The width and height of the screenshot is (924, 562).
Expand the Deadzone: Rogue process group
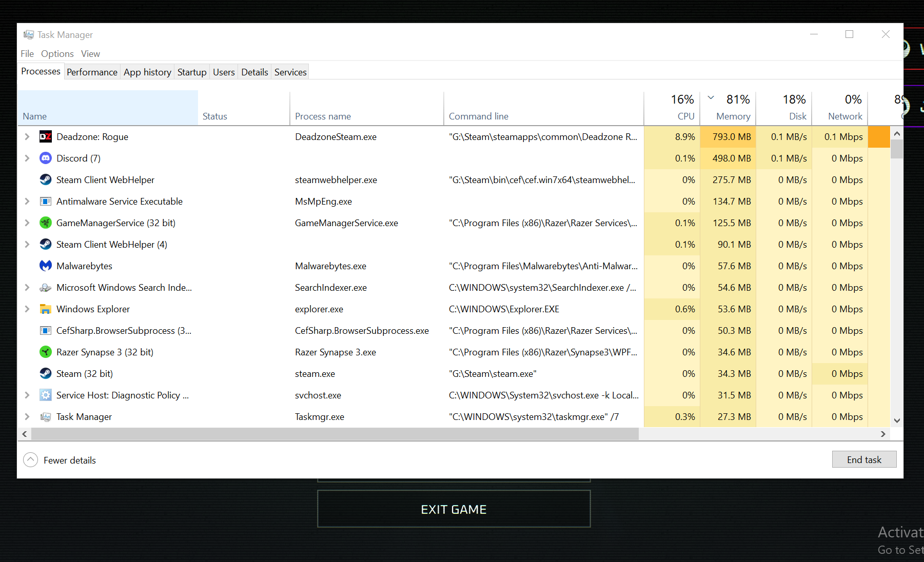pyautogui.click(x=27, y=136)
